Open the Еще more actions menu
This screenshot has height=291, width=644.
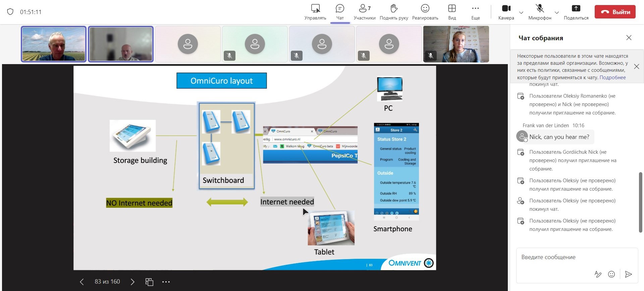click(475, 12)
